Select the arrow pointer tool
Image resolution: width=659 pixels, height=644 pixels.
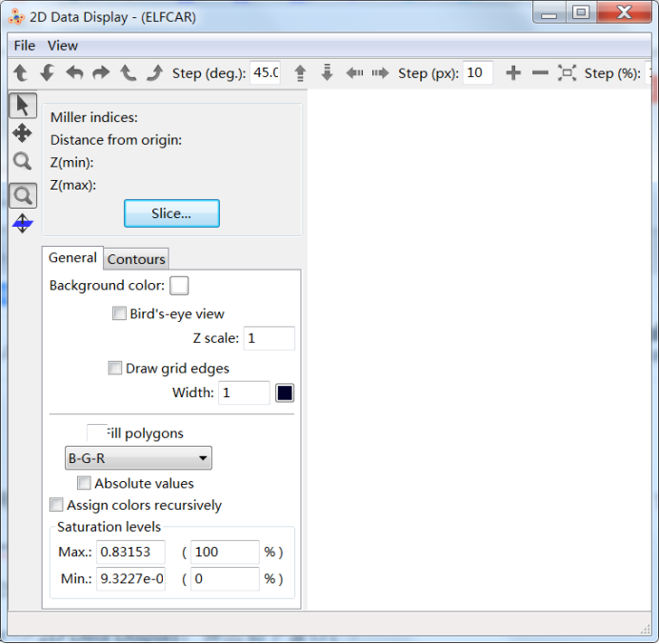tap(23, 106)
